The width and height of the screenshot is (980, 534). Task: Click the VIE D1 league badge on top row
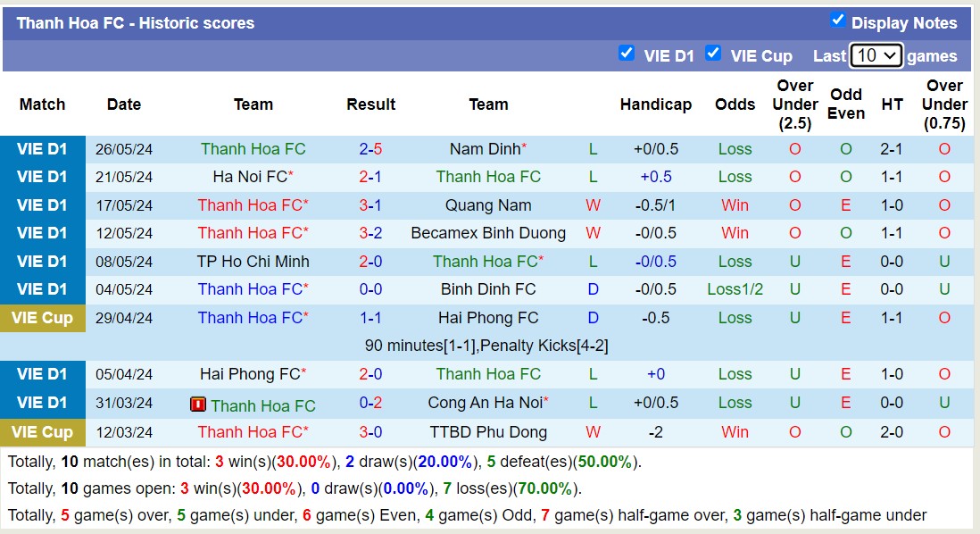click(x=42, y=149)
